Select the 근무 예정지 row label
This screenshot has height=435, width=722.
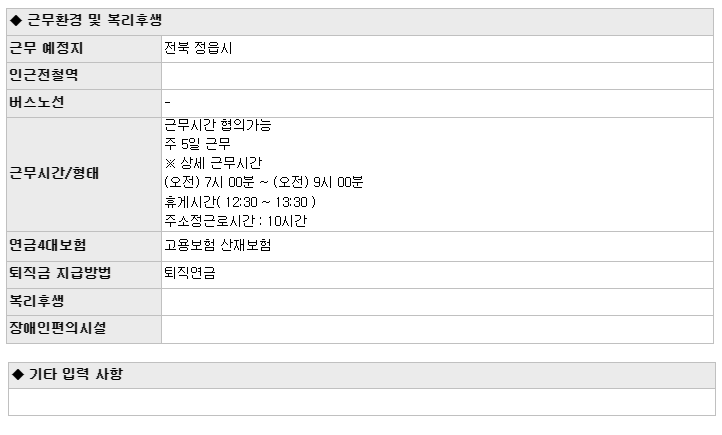(47, 48)
